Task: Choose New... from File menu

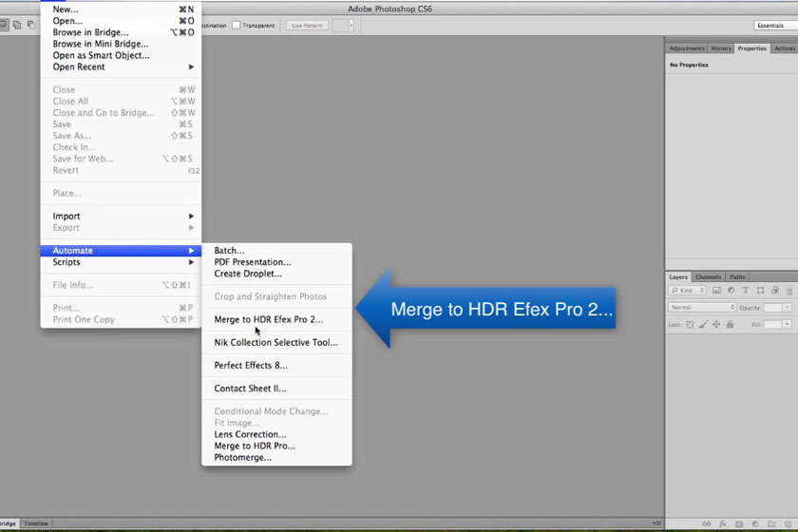Action: point(122,9)
